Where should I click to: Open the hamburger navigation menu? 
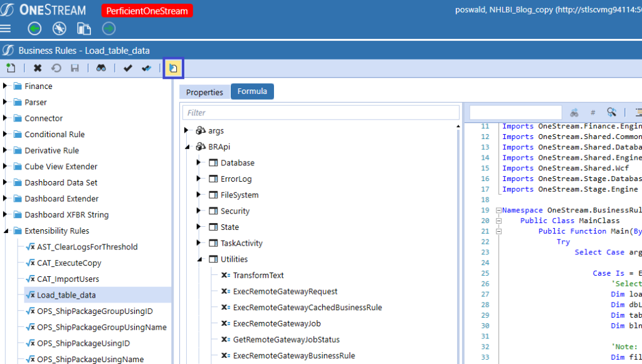pyautogui.click(x=8, y=28)
